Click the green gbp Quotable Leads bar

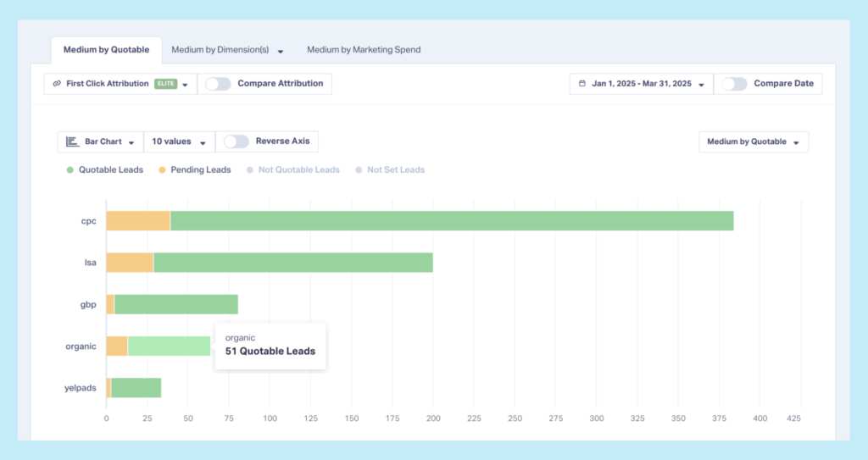click(176, 304)
